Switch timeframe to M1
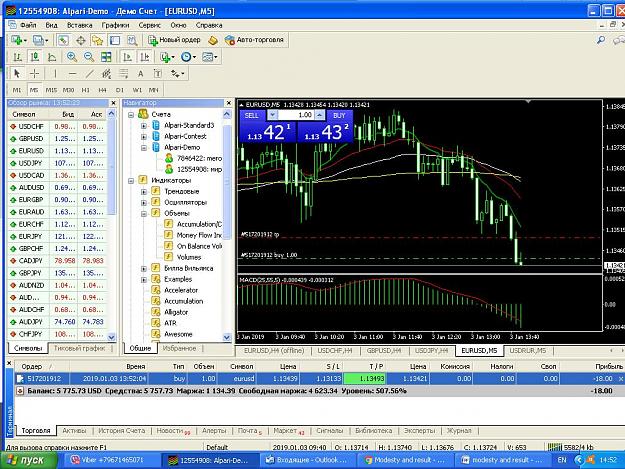Viewport: 625px width, 469px height. point(17,90)
